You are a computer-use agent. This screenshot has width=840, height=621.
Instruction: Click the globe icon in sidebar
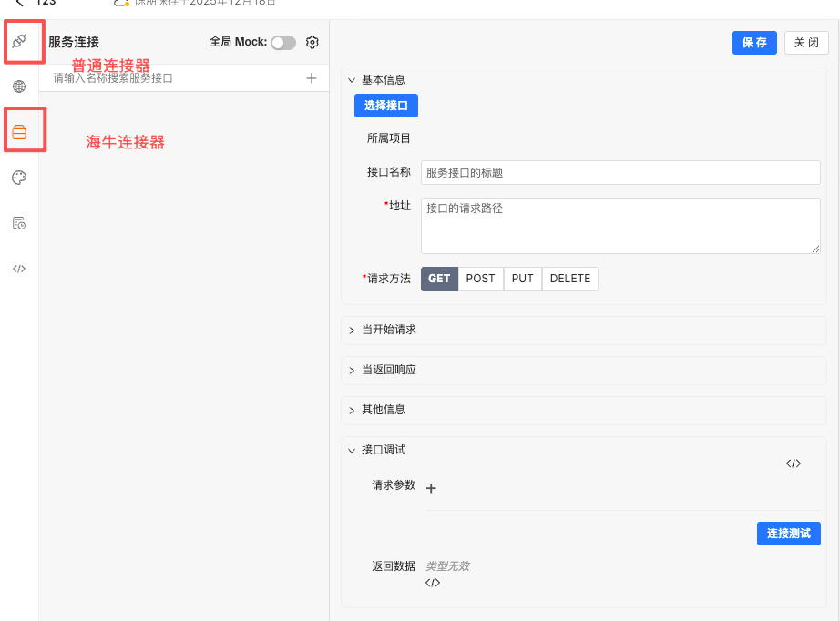click(x=19, y=87)
